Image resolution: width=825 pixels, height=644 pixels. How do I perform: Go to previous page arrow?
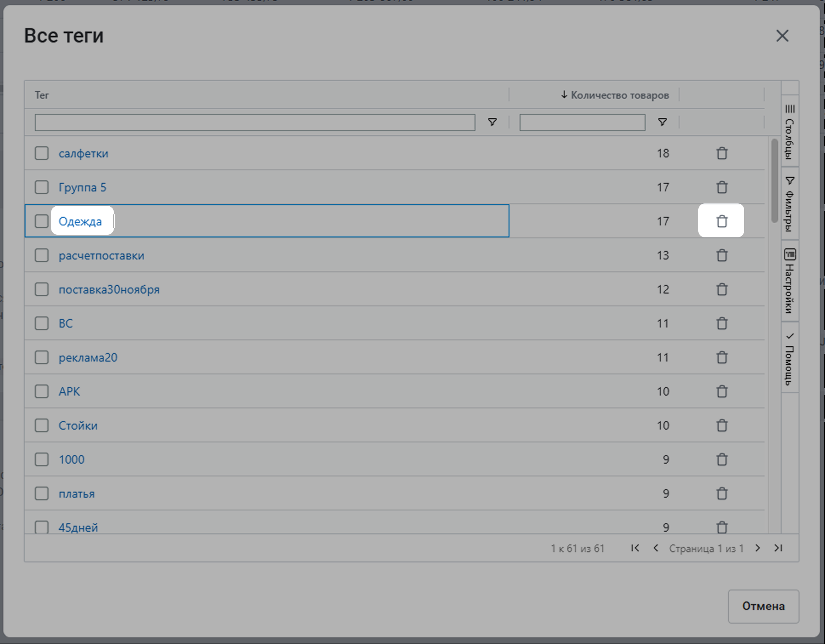coord(656,548)
